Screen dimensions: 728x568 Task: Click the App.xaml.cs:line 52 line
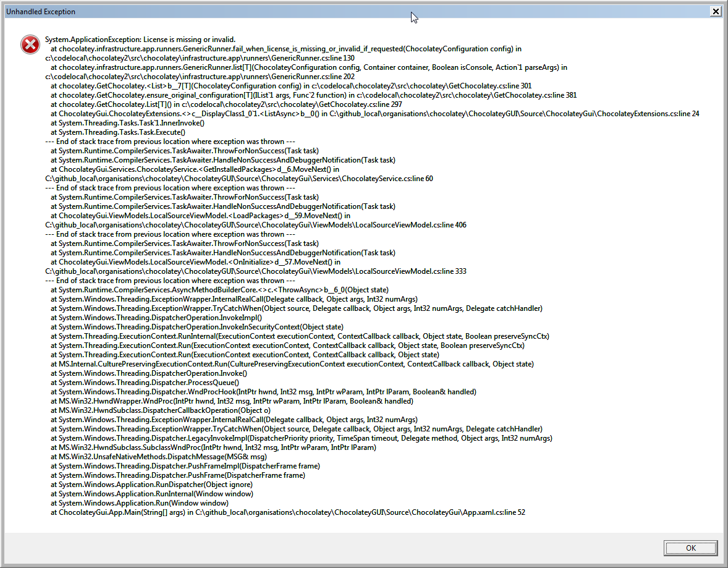tap(288, 513)
